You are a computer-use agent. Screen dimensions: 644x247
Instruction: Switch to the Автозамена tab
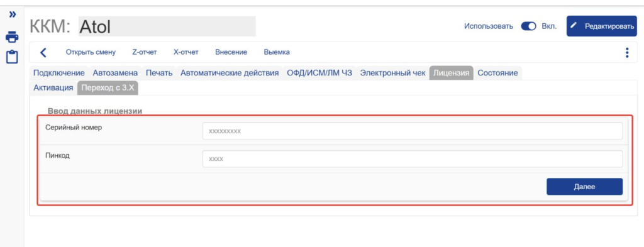(116, 73)
